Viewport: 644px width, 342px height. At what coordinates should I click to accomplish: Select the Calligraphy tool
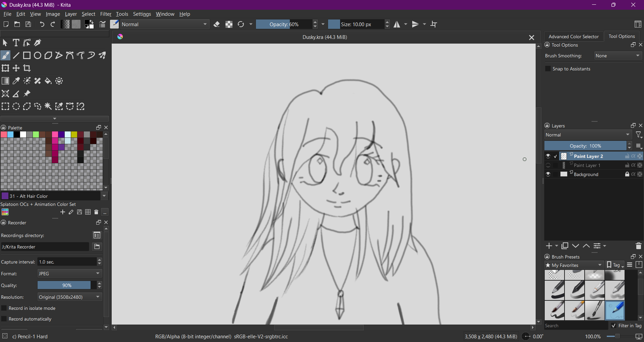[x=38, y=43]
